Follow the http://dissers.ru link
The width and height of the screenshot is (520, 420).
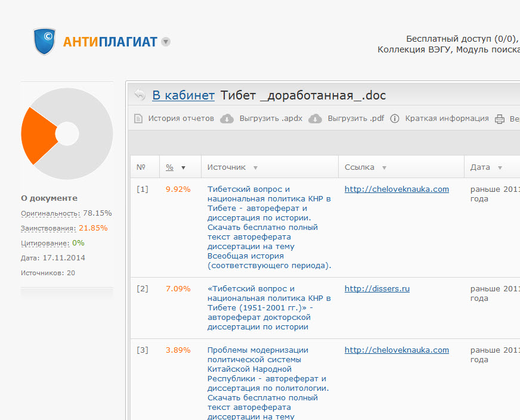tap(377, 288)
